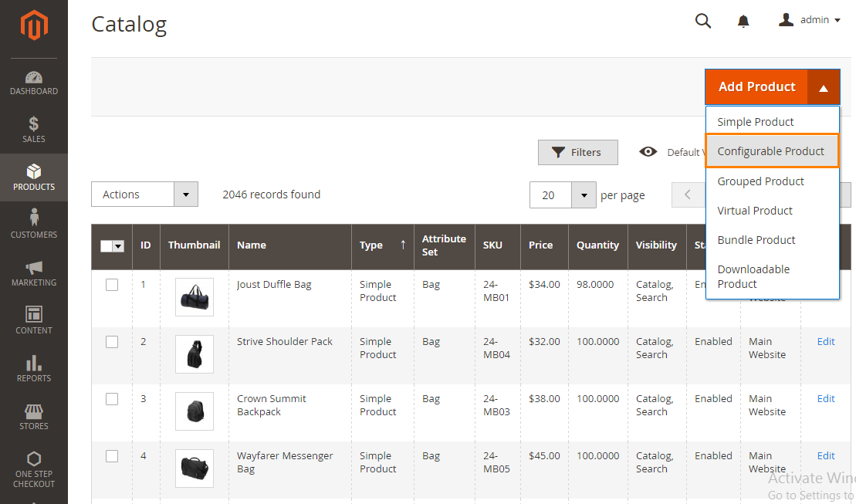The image size is (856, 504).
Task: Collapse the Add Product dropdown arrow
Action: 824,86
